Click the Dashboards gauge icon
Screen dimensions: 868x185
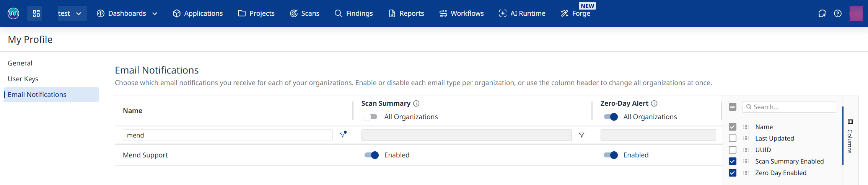101,13
